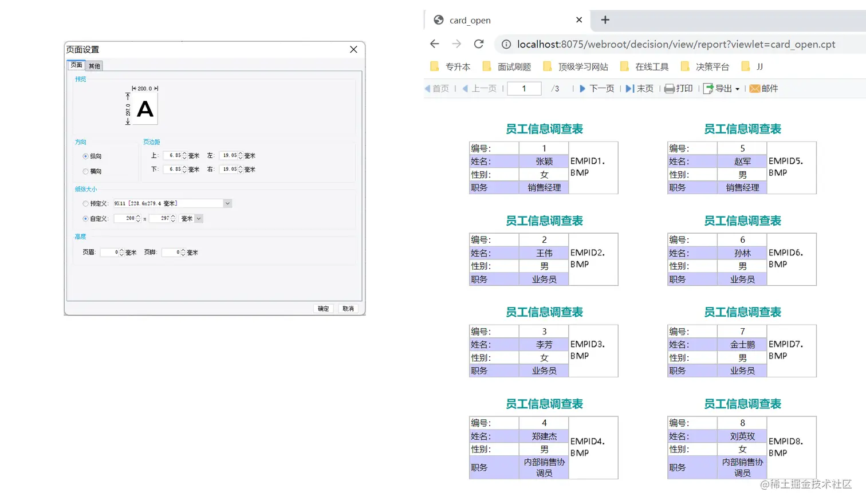Click the 页脚 footer height field
Screen dimensions: 866x504
(x=171, y=252)
